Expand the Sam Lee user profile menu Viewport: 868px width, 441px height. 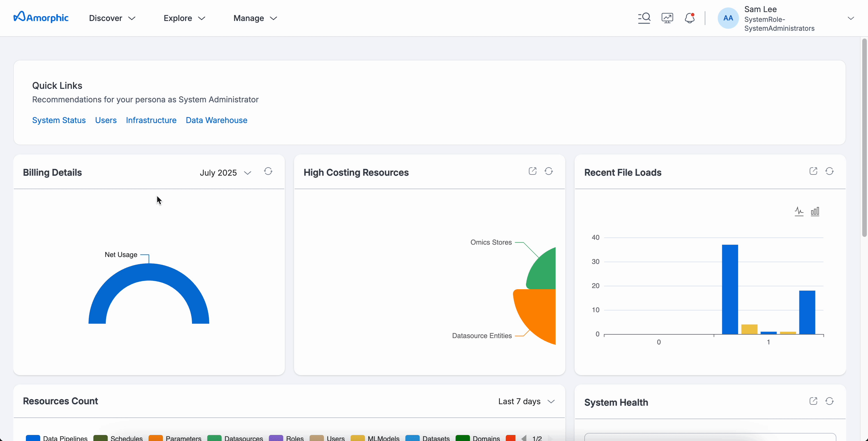(x=850, y=18)
